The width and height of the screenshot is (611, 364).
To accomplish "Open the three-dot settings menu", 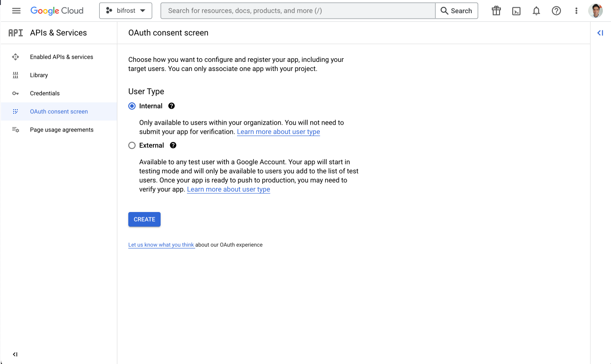I will [x=576, y=11].
